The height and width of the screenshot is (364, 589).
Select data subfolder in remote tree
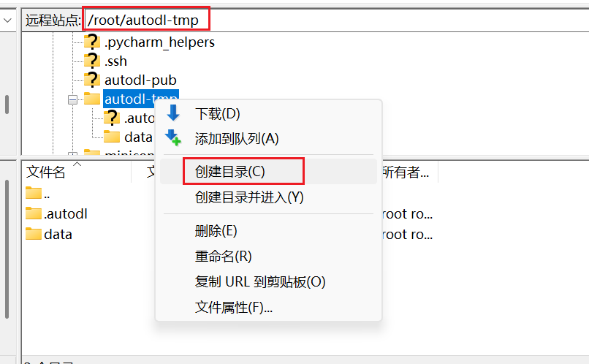(138, 137)
